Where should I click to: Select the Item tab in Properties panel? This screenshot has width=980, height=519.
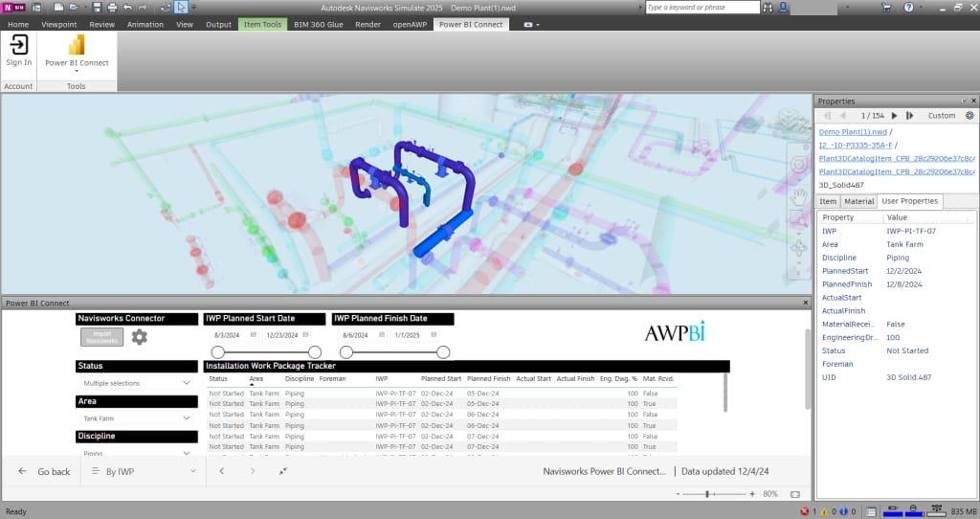(828, 201)
